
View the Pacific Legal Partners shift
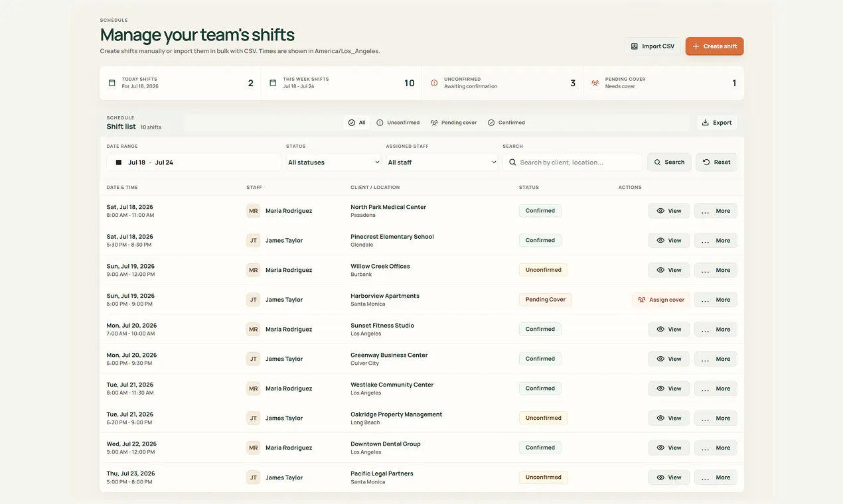point(669,477)
